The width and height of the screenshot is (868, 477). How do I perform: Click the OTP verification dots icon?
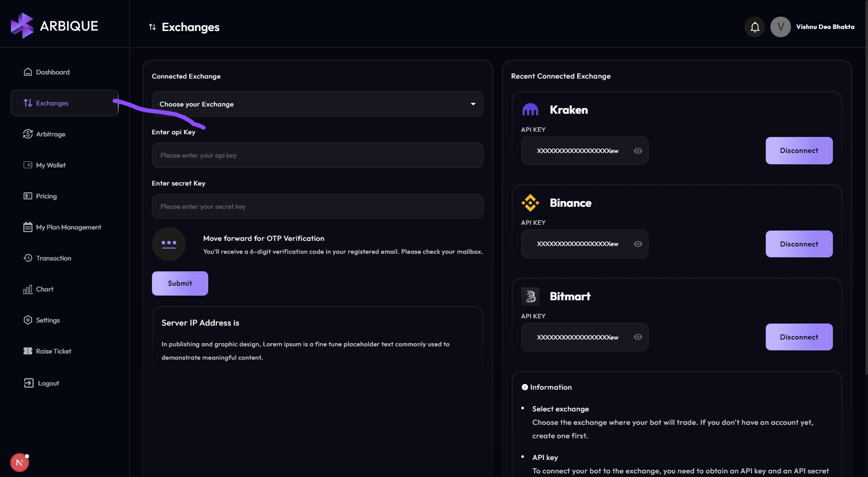tap(169, 244)
